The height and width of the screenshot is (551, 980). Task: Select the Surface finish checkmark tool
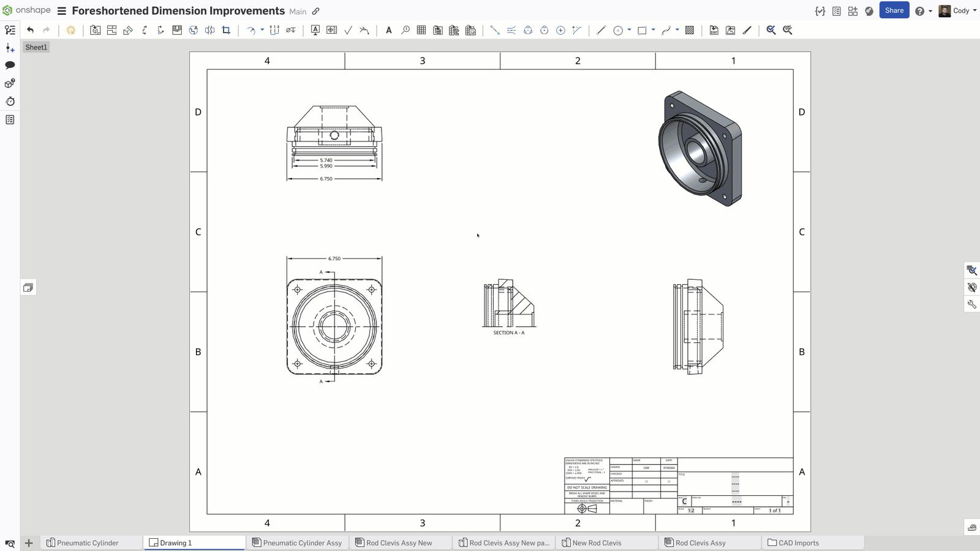348,30
